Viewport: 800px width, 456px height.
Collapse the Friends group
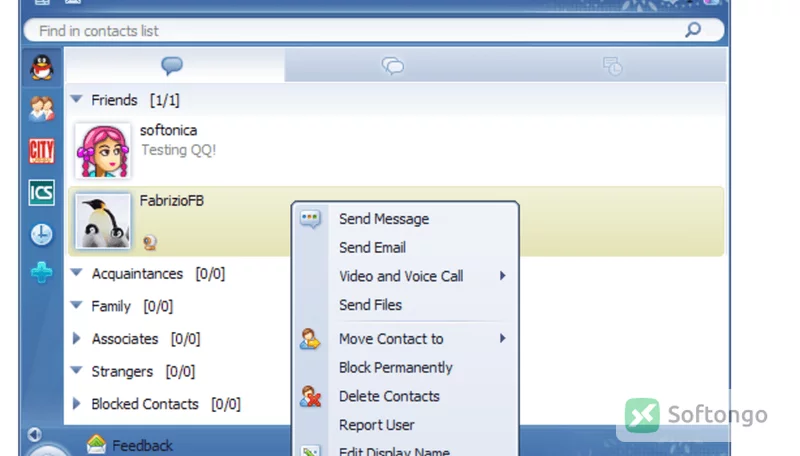(77, 99)
